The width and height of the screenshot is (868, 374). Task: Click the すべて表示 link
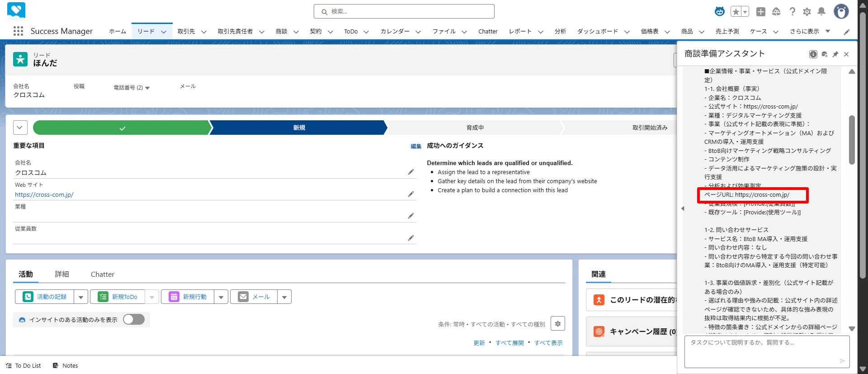(x=548, y=343)
